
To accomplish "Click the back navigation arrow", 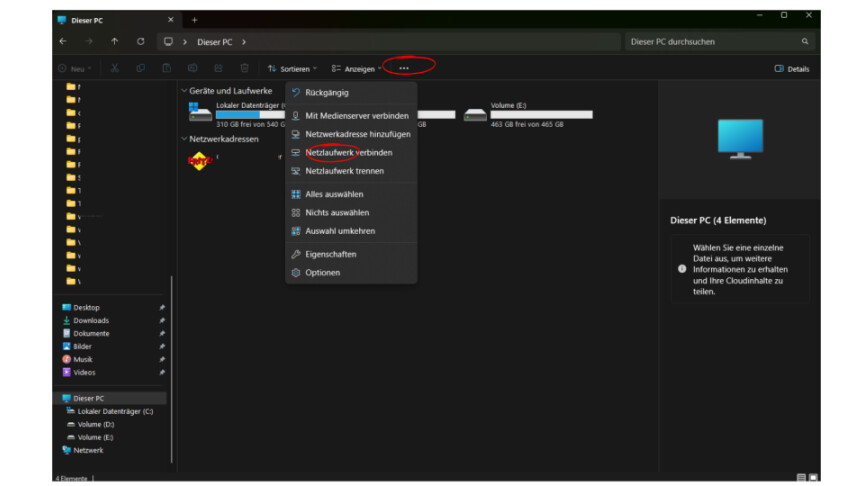I will (x=64, y=42).
